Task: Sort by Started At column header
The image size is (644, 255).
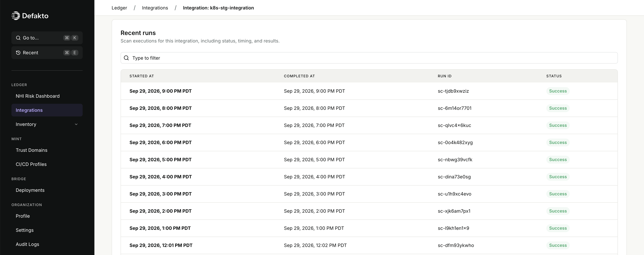Action: (142, 76)
